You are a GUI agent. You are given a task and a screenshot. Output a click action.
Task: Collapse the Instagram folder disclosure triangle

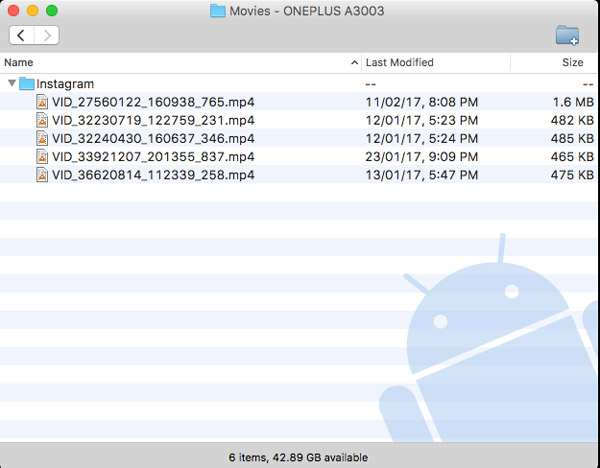tap(12, 83)
